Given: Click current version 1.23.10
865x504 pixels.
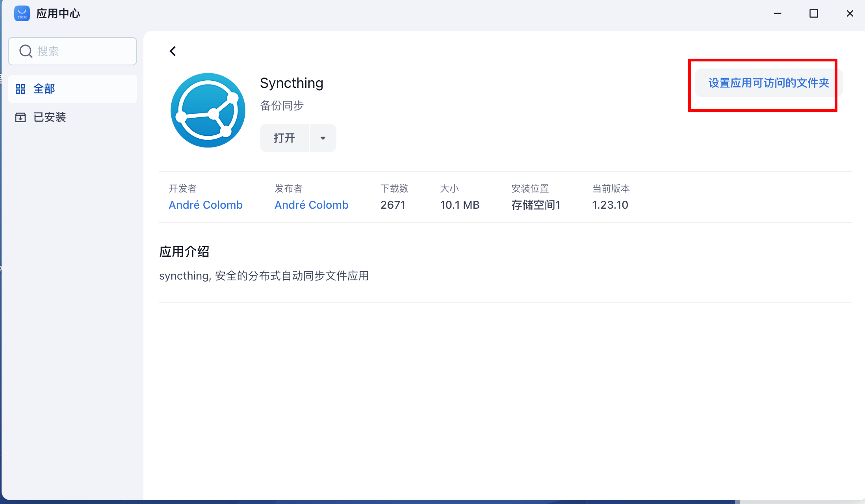Looking at the screenshot, I should (x=610, y=205).
